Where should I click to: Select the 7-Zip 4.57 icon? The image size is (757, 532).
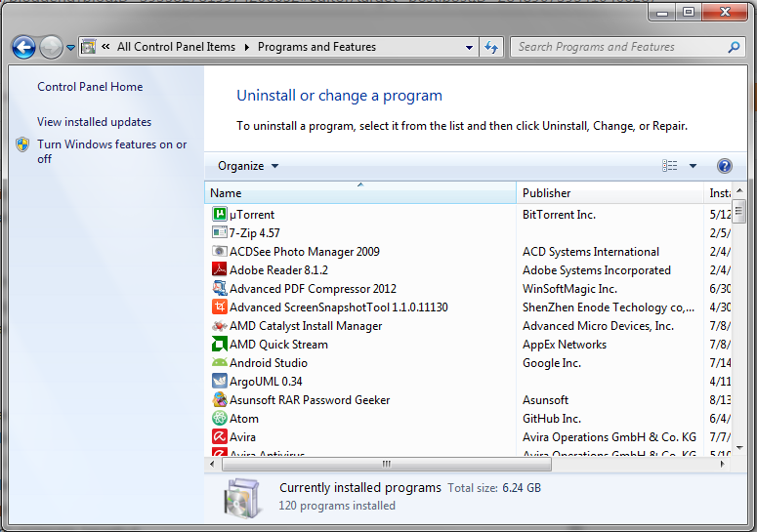[220, 232]
